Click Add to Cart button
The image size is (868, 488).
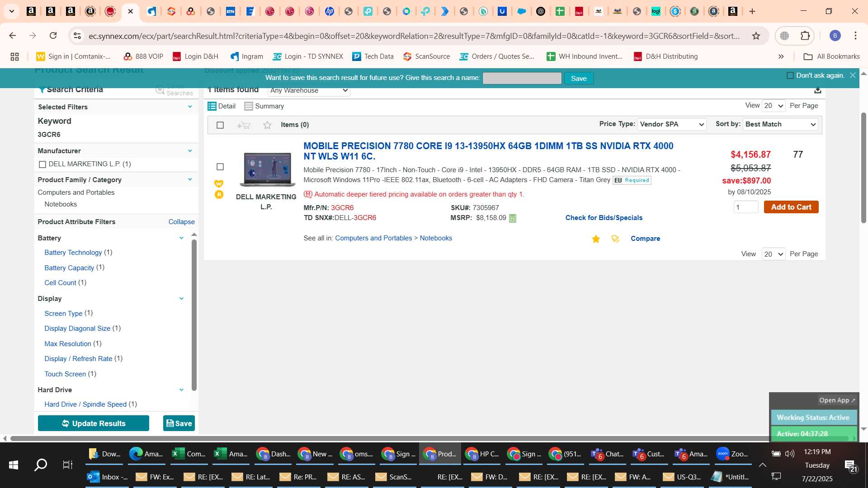pos(791,207)
